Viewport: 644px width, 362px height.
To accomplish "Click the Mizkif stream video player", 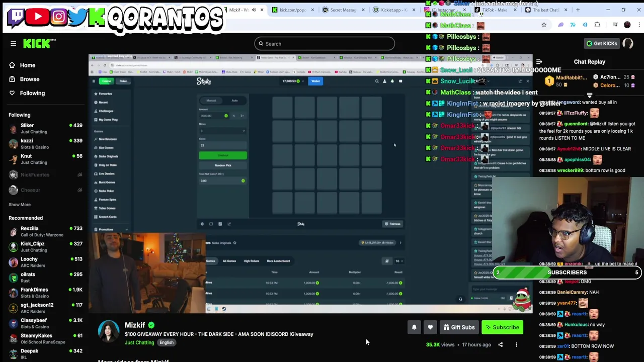I will 310,184.
